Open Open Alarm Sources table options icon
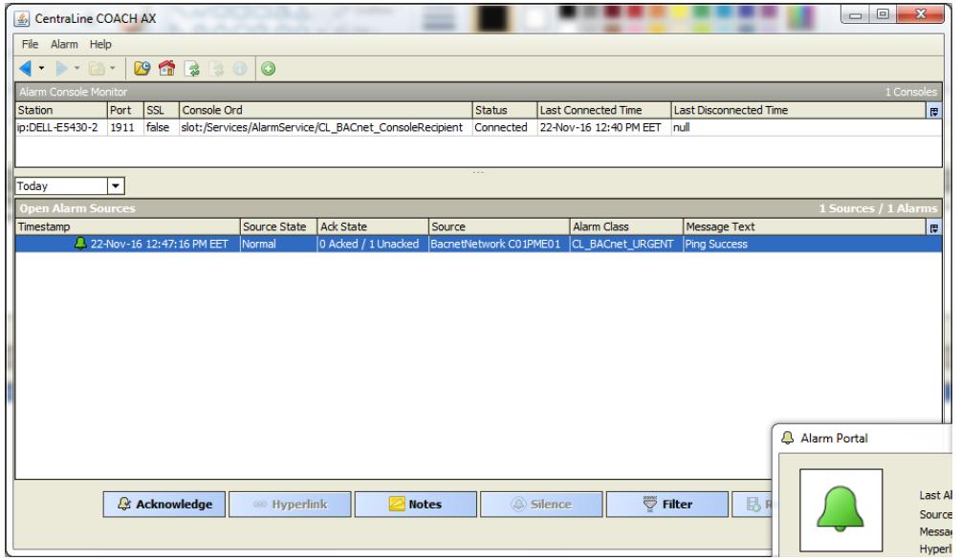This screenshot has height=560, width=960. coord(934,227)
